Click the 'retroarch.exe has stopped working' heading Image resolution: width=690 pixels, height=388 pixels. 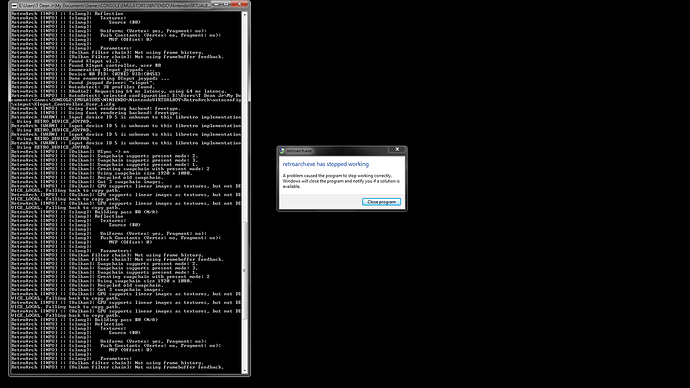(x=326, y=164)
